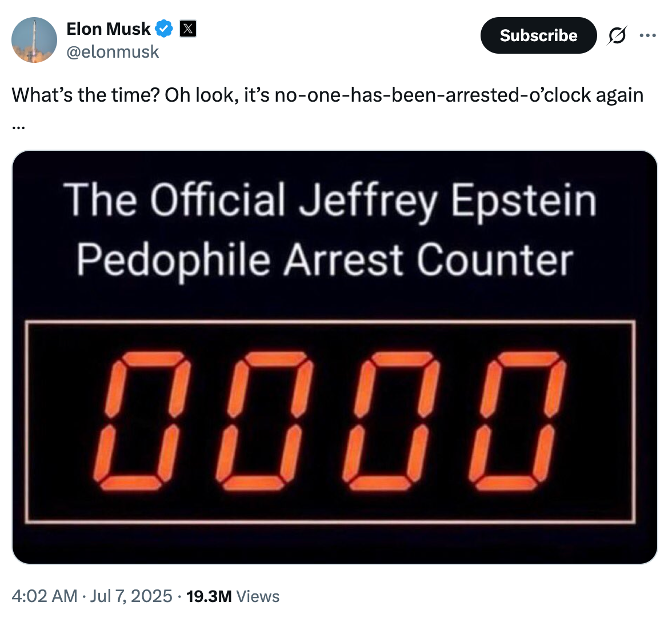Open the @elonmusk handle link

(x=113, y=52)
